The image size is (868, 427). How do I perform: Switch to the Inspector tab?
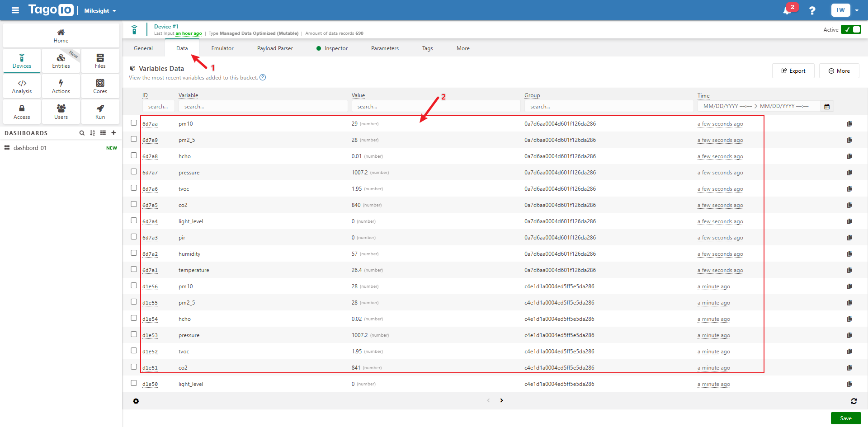pos(332,48)
